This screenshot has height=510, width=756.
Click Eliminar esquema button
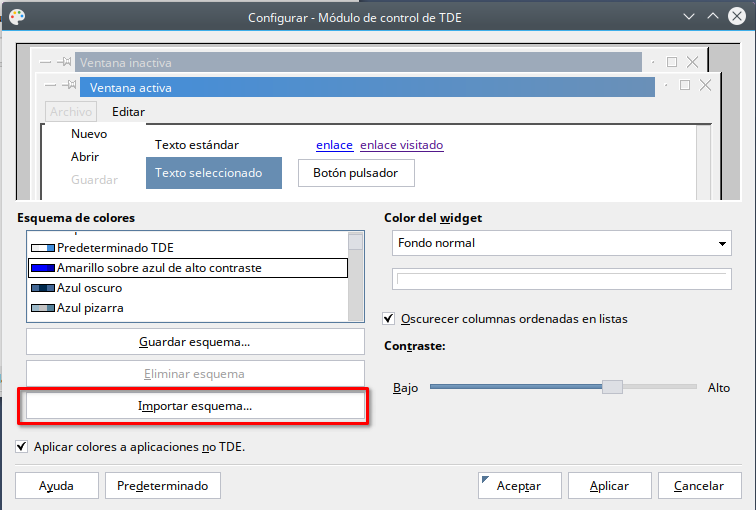click(195, 374)
